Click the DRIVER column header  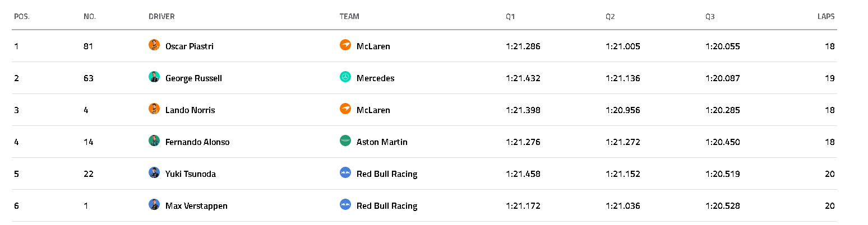(x=161, y=17)
